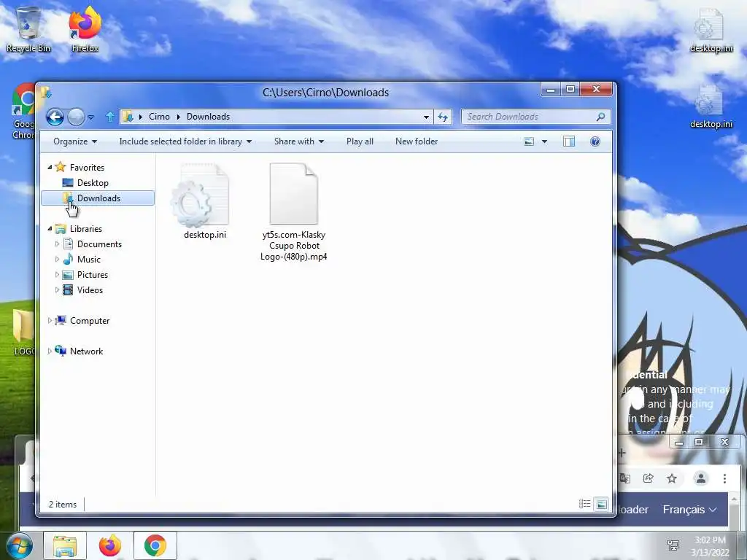This screenshot has height=560, width=747.
Task: Expand breadcrumb arrow before Downloads
Action: click(x=179, y=117)
